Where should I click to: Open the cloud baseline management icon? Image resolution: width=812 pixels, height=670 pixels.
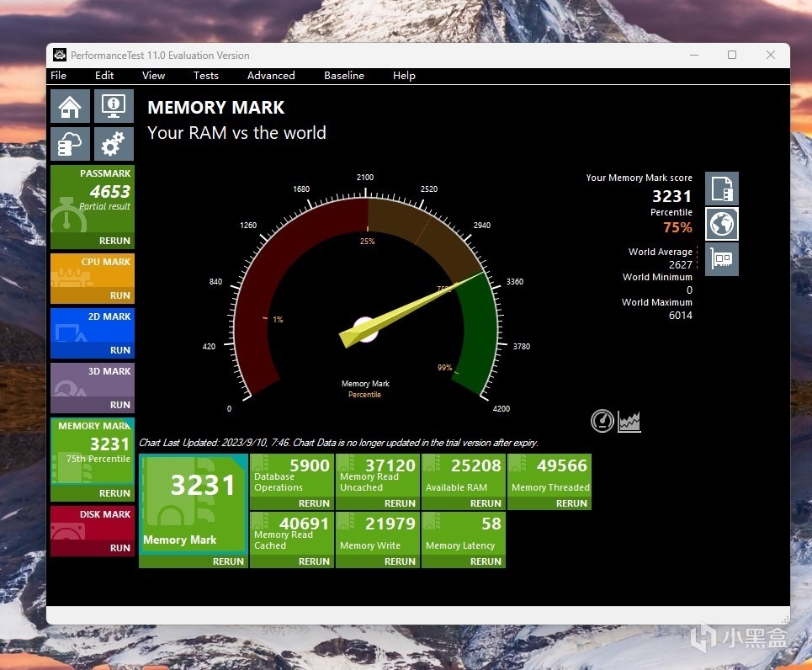tap(70, 144)
